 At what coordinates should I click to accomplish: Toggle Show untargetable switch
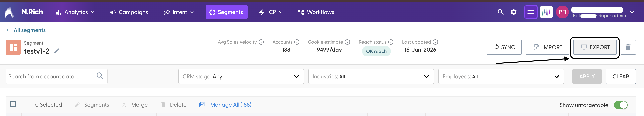point(621,105)
